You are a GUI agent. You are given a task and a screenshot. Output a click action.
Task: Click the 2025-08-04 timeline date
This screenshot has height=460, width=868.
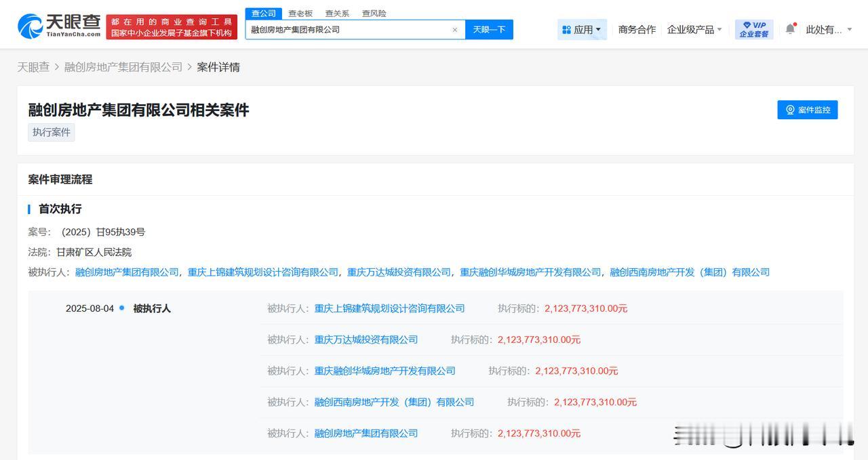coord(90,308)
